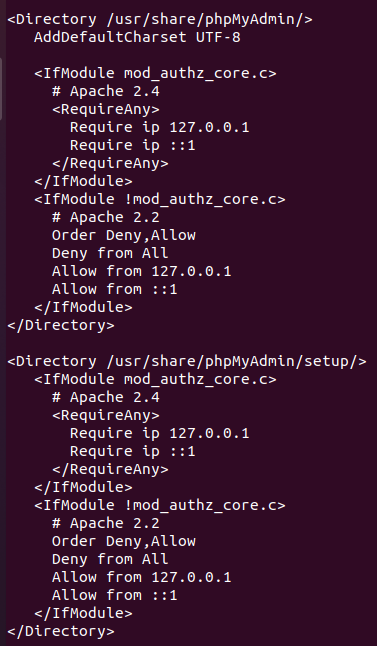The image size is (377, 646).
Task: Click first 'Order Deny,Allow' line
Action: tap(124, 235)
